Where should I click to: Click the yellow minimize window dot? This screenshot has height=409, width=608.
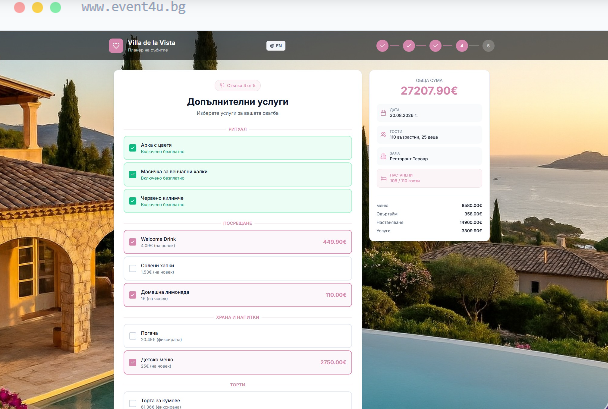point(38,7)
